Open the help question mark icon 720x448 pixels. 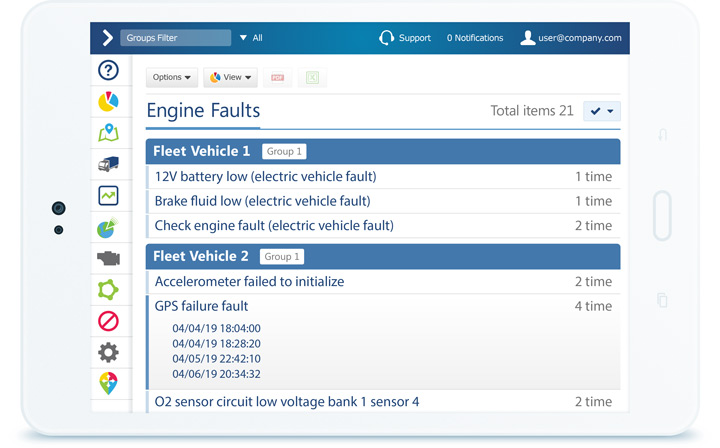(x=108, y=70)
